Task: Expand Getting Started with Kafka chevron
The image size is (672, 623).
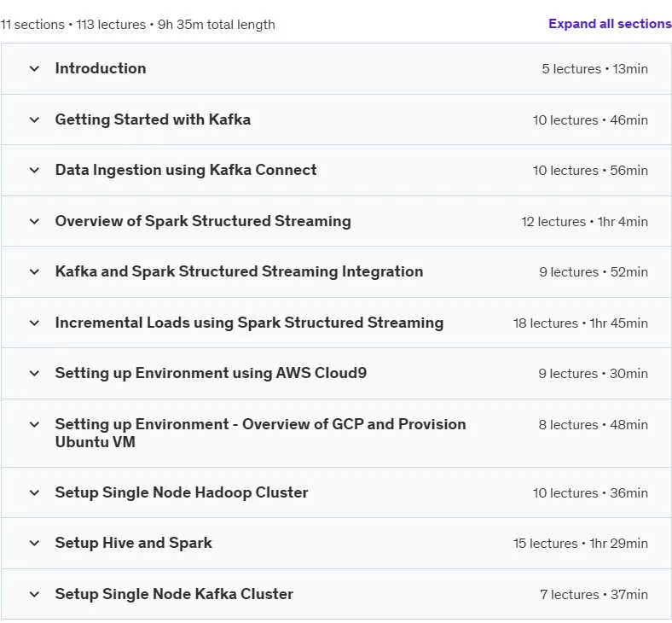Action: 34,119
